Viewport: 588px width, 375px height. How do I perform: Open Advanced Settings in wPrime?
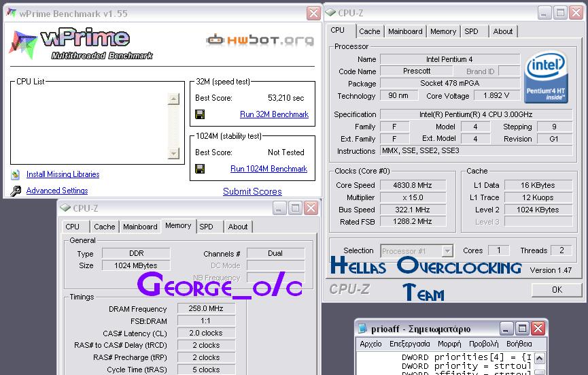pos(57,191)
